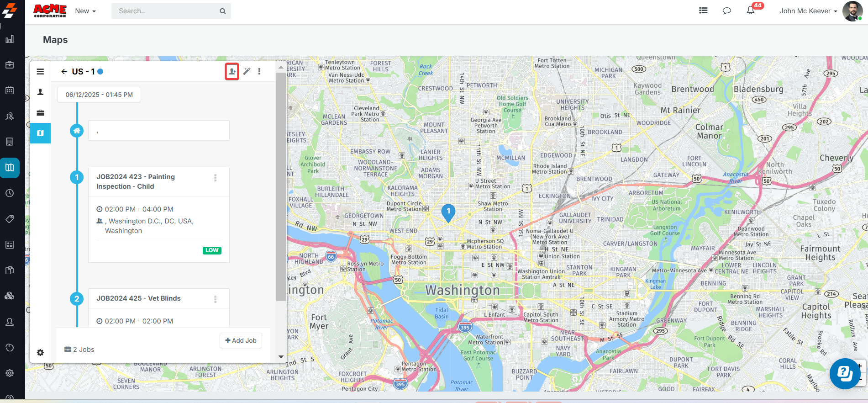Go back using the arrow beside US - 1
This screenshot has height=403, width=868.
tap(64, 72)
